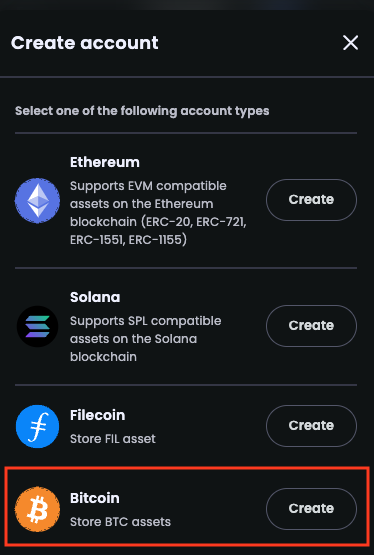Click the EVM compatible assets description

[x=158, y=213]
